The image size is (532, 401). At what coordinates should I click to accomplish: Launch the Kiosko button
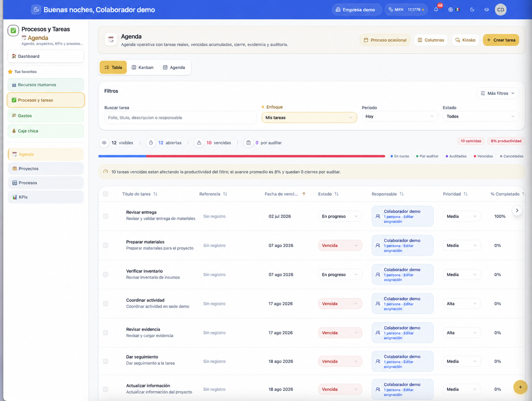tap(465, 40)
